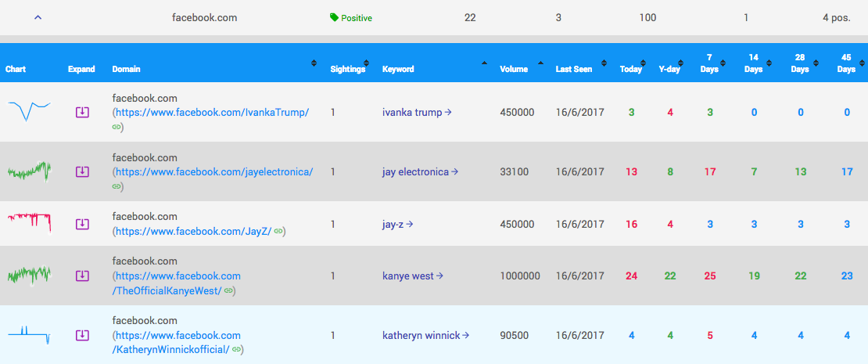Follow the jay electronica keyword link
868x364 pixels.
pos(420,171)
